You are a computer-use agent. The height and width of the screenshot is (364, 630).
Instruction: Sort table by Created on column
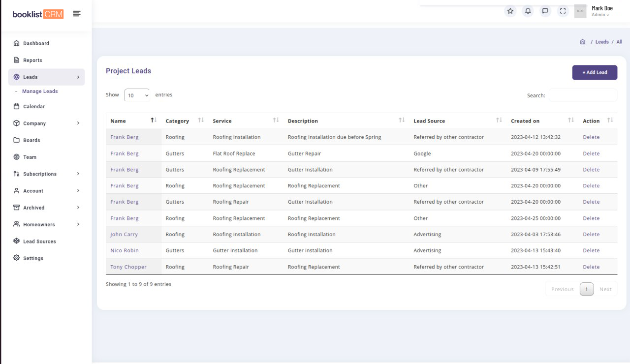(x=542, y=121)
